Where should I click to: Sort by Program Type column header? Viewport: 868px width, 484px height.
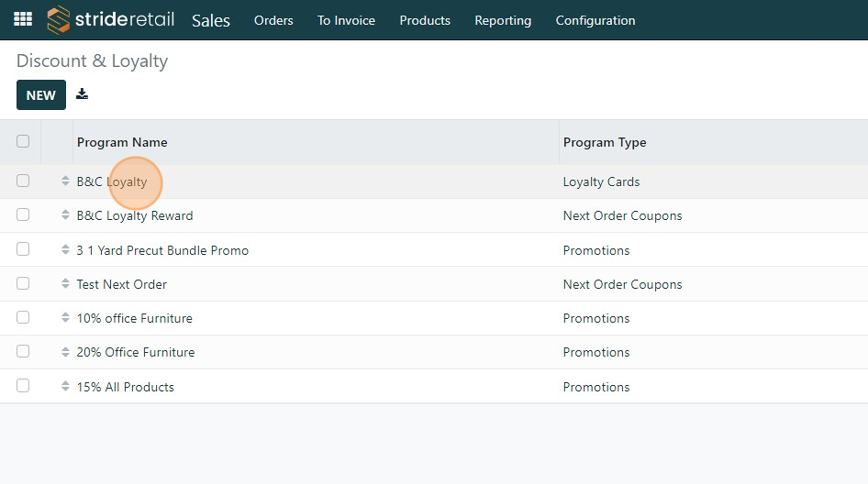tap(605, 142)
